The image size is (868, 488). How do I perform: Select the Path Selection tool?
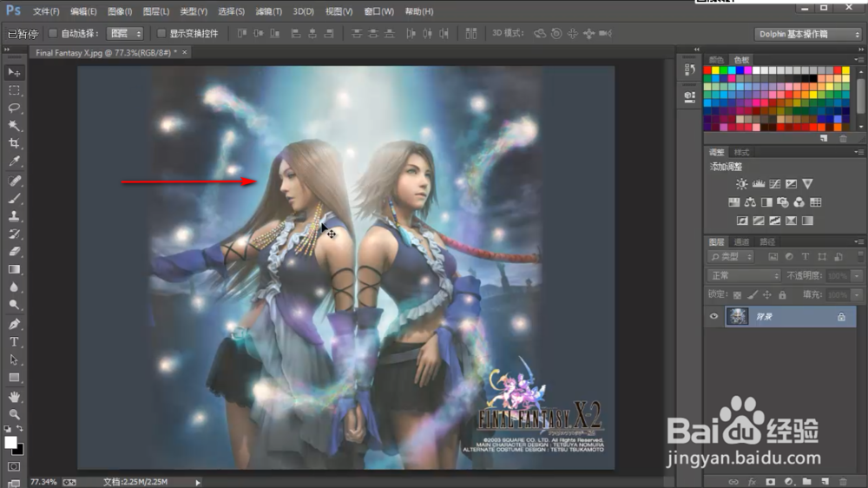coord(15,359)
